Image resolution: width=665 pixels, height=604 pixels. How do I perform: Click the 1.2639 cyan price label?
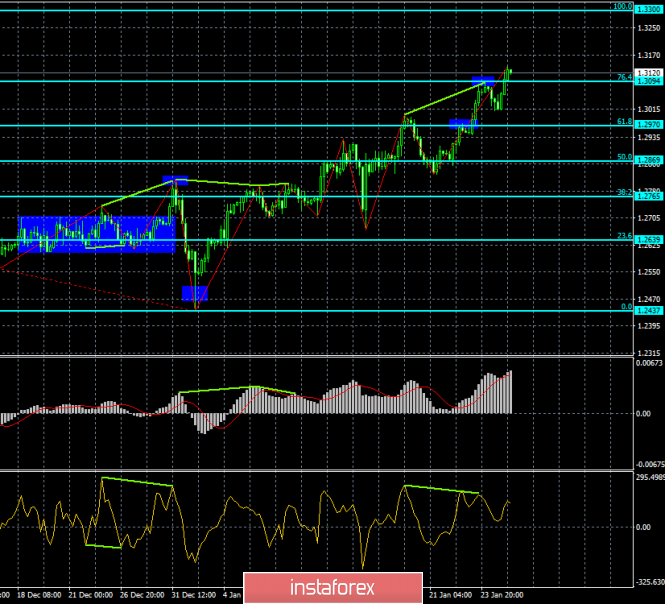(x=649, y=240)
